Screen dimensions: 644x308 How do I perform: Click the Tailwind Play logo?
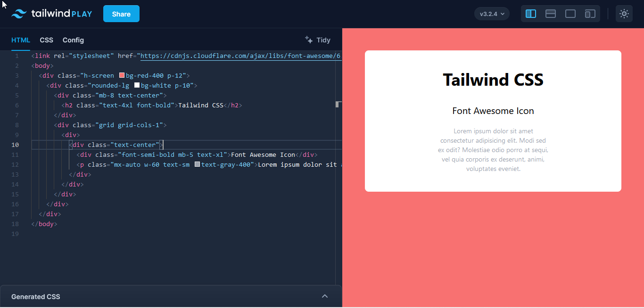click(52, 14)
